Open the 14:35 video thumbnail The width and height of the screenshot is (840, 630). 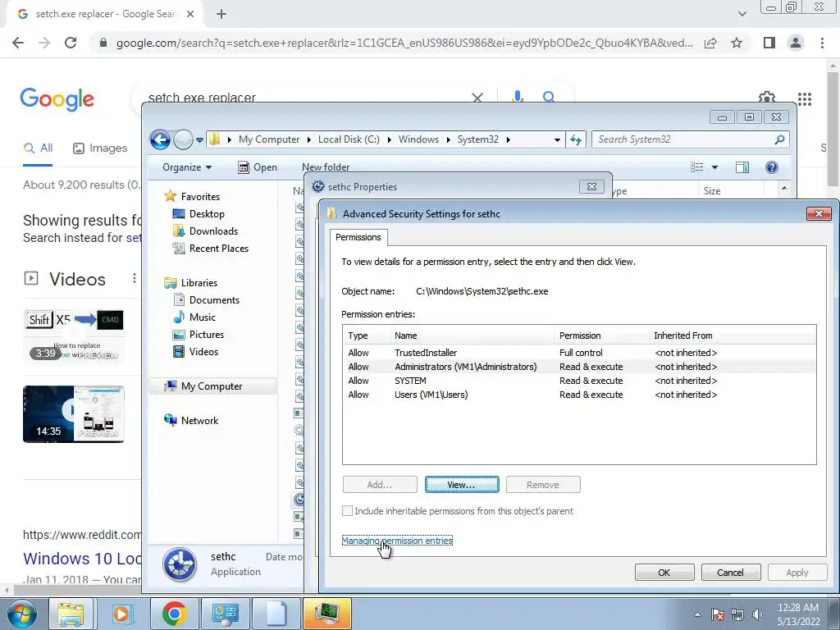click(74, 414)
